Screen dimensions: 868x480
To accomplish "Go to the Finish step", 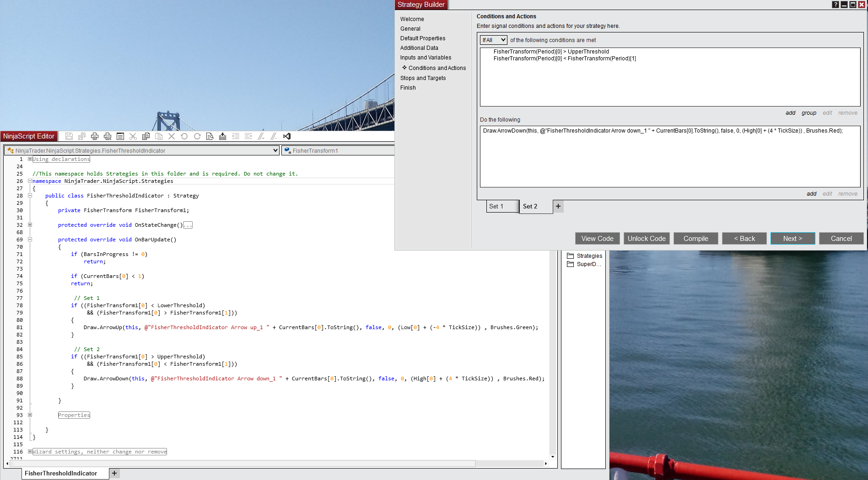I will coord(408,88).
